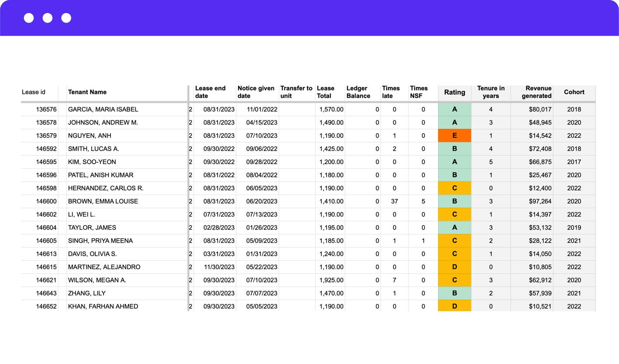Select revenue cell showing $80,017
Screen dimensions: 619x364
[x=540, y=110]
